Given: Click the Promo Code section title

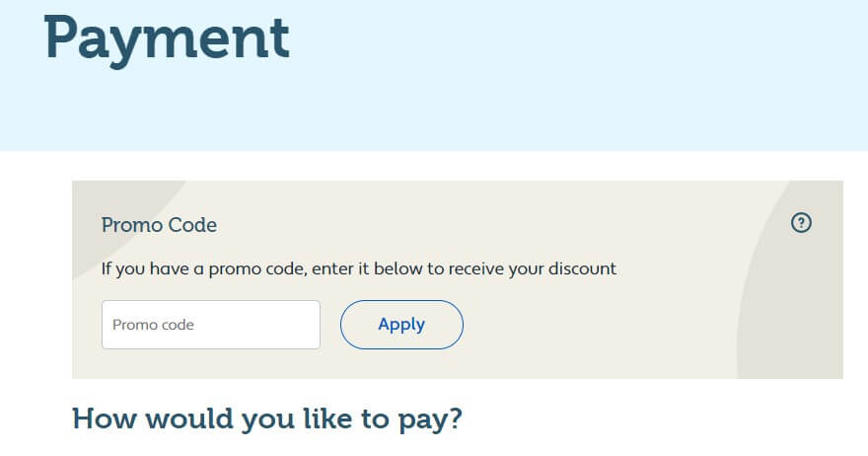Looking at the screenshot, I should coord(159,225).
